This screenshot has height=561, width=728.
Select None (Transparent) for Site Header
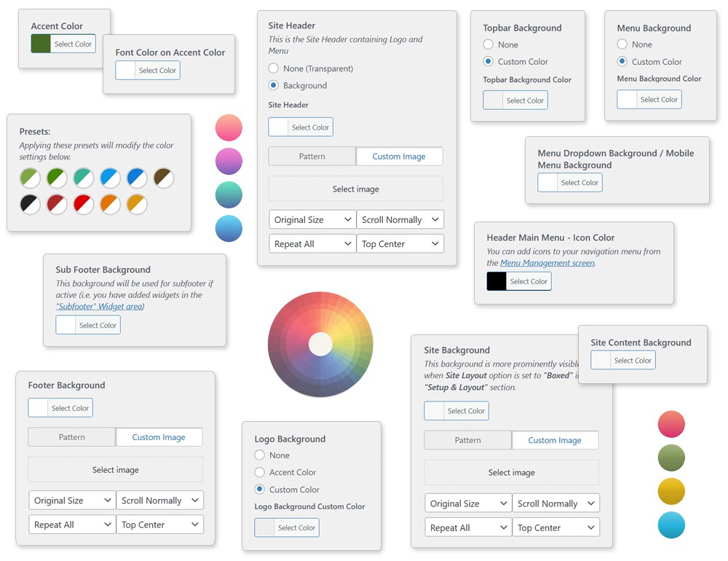(x=273, y=68)
